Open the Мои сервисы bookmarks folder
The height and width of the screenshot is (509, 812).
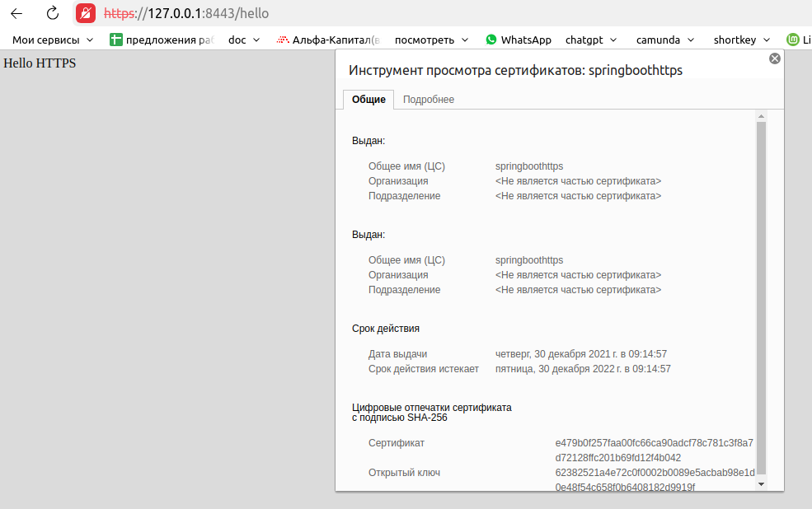point(53,40)
